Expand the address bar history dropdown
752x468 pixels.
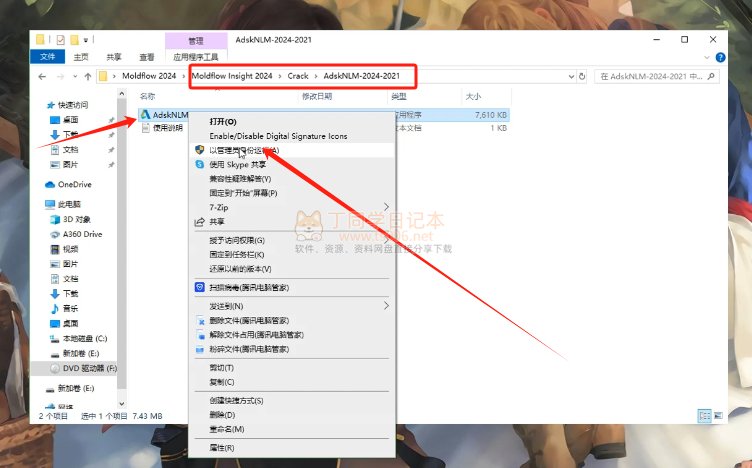(571, 76)
